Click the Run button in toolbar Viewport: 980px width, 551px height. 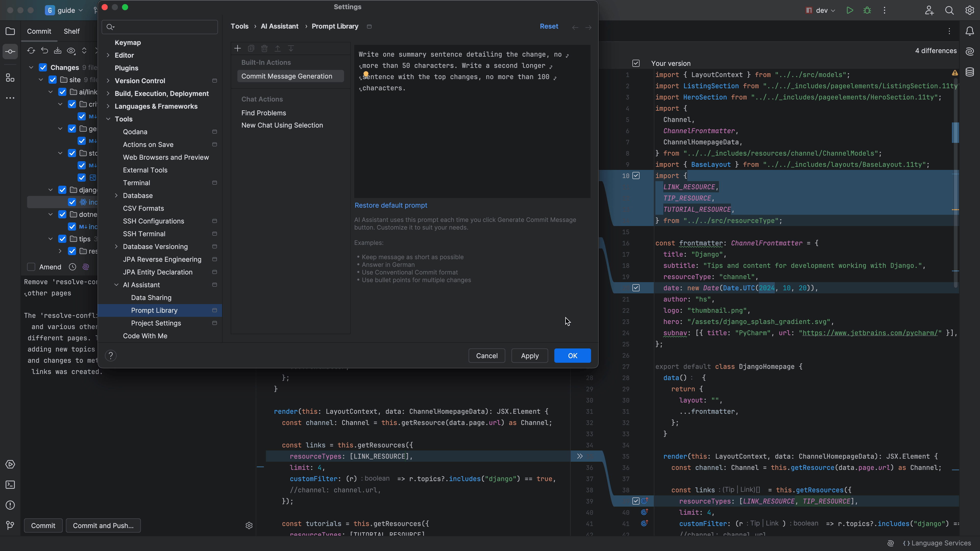(x=850, y=10)
